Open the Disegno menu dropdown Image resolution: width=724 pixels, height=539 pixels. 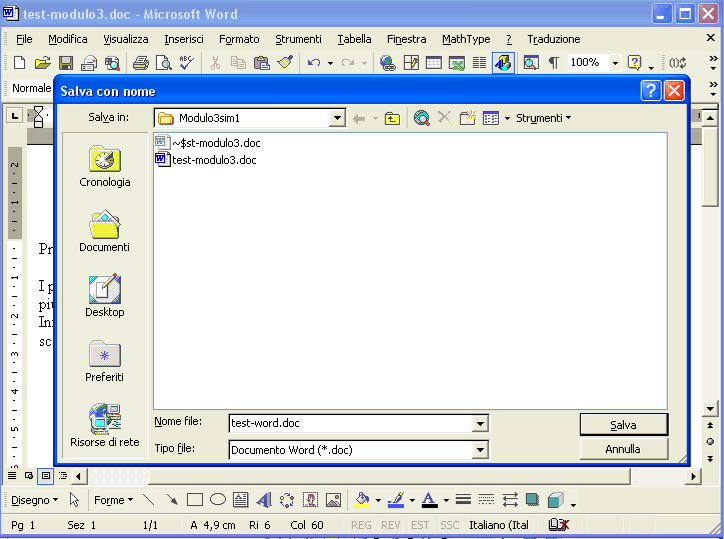point(35,500)
